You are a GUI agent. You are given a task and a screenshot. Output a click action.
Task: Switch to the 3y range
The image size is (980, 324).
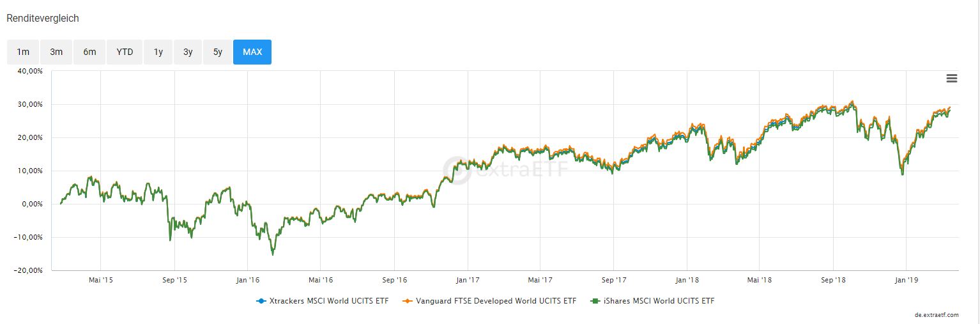pyautogui.click(x=188, y=52)
